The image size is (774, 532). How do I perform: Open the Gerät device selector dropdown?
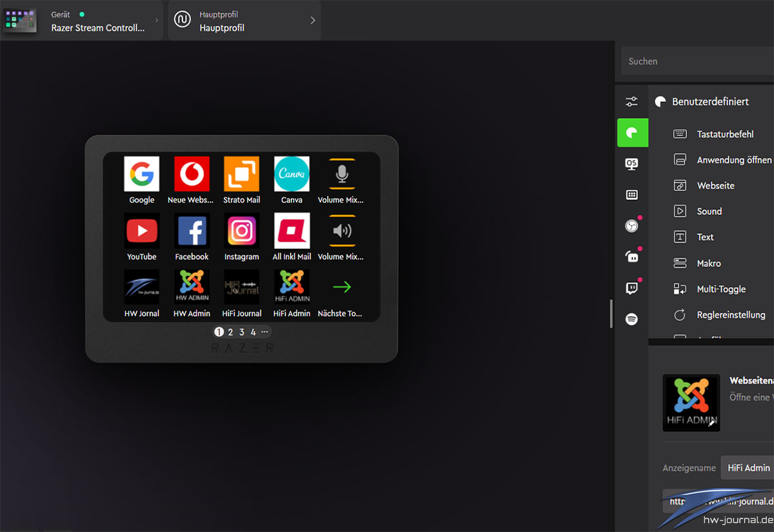(x=81, y=21)
